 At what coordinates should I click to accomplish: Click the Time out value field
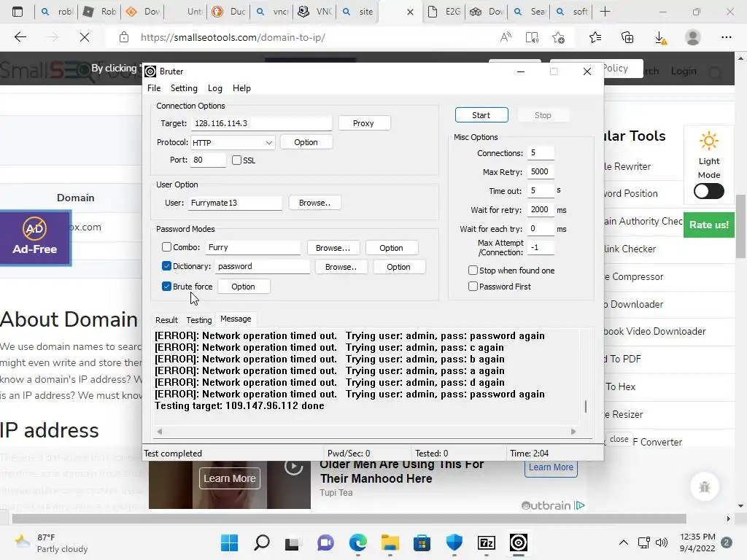[541, 190]
